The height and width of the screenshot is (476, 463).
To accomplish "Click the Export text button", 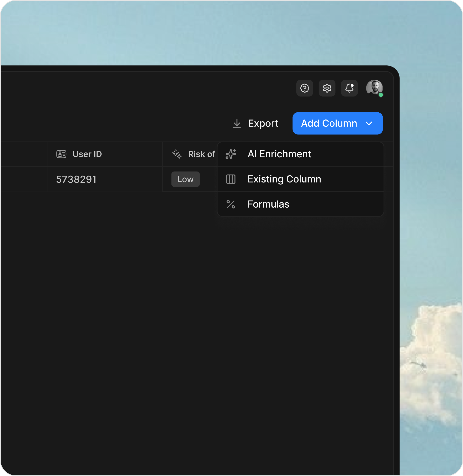I will click(263, 123).
